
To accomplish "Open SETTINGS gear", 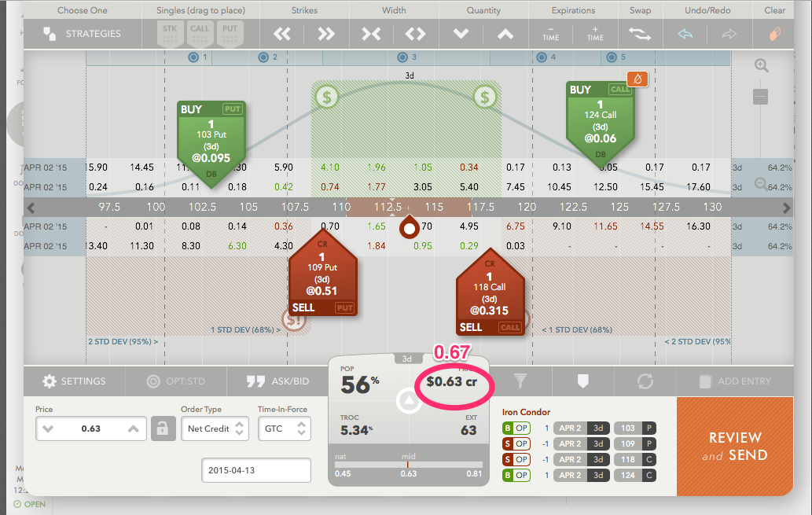I will [74, 381].
